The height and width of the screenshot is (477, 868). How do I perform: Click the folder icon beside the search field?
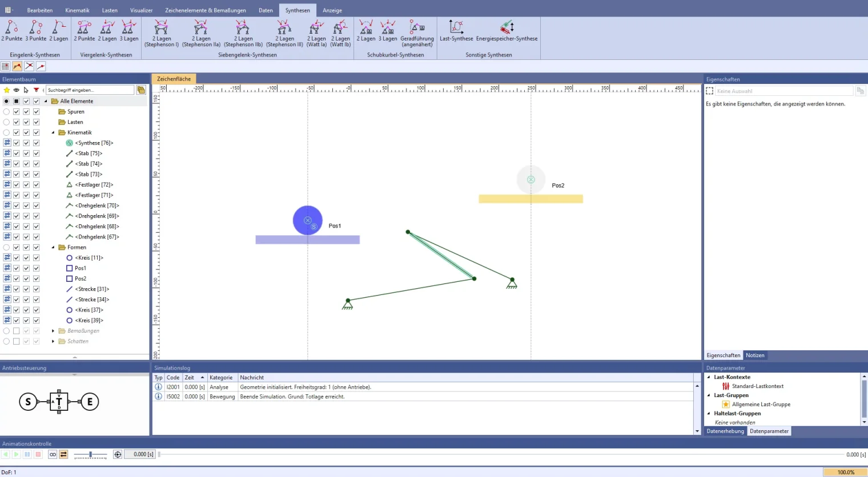[x=141, y=90]
